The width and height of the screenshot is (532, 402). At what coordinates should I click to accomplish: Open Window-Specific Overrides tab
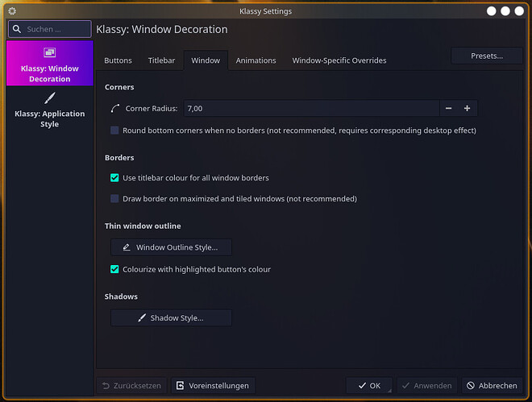click(x=339, y=60)
